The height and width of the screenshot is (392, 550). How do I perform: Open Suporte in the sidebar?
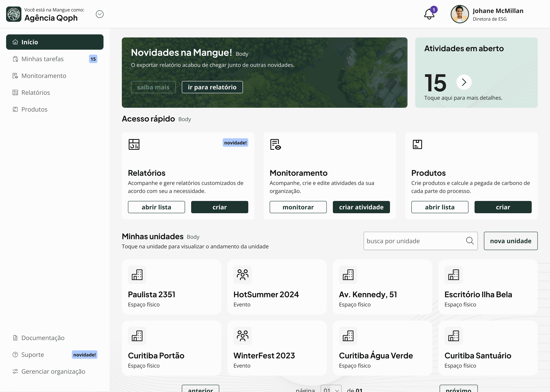point(55,355)
